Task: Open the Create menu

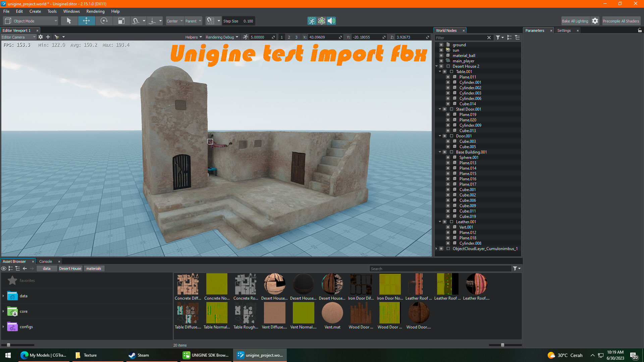Action: pyautogui.click(x=35, y=11)
